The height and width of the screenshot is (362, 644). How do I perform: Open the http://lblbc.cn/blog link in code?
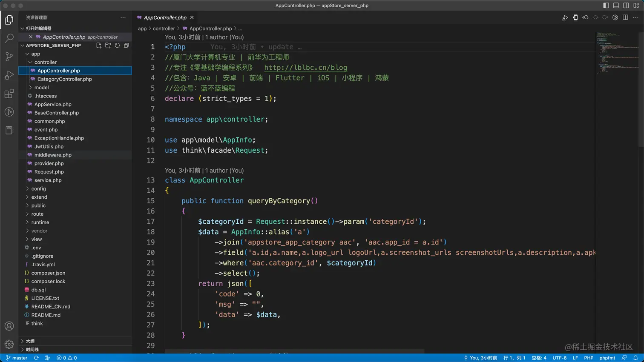click(x=305, y=68)
